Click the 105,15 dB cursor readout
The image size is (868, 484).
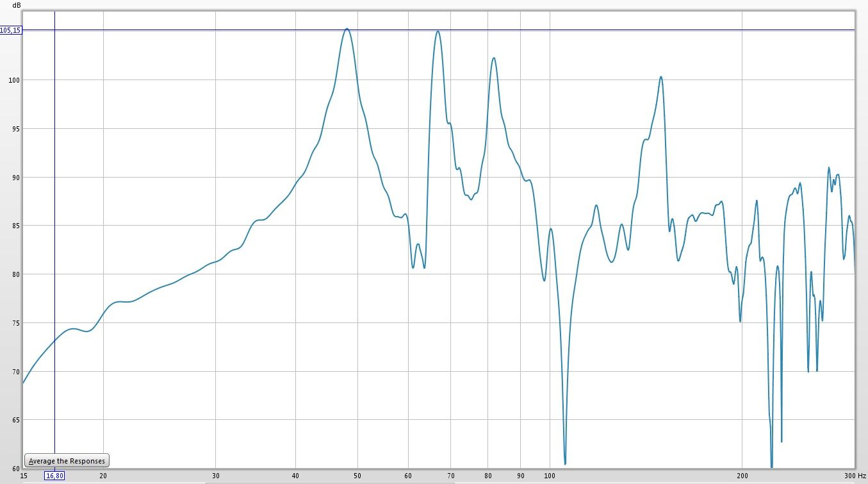[x=11, y=30]
